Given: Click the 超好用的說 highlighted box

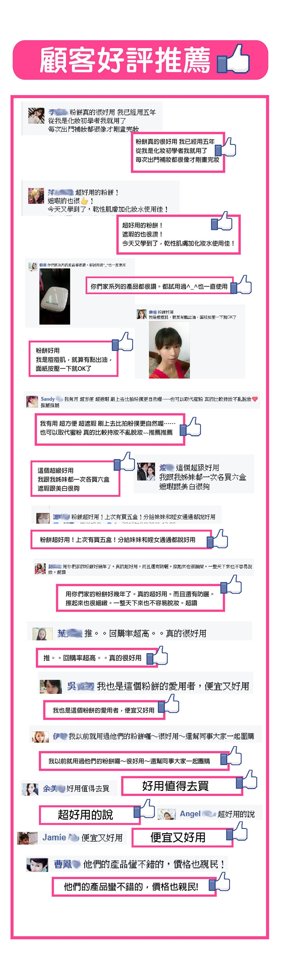Looking at the screenshot, I should (x=90, y=815).
